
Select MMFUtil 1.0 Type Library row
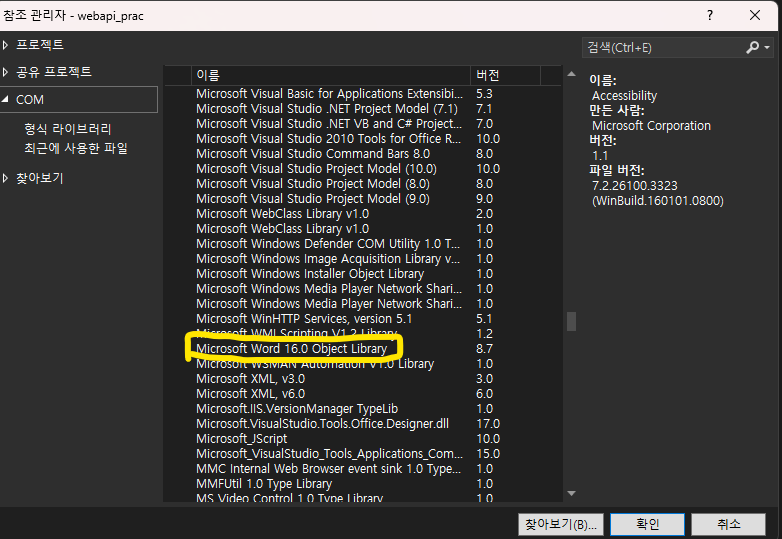coord(363,484)
